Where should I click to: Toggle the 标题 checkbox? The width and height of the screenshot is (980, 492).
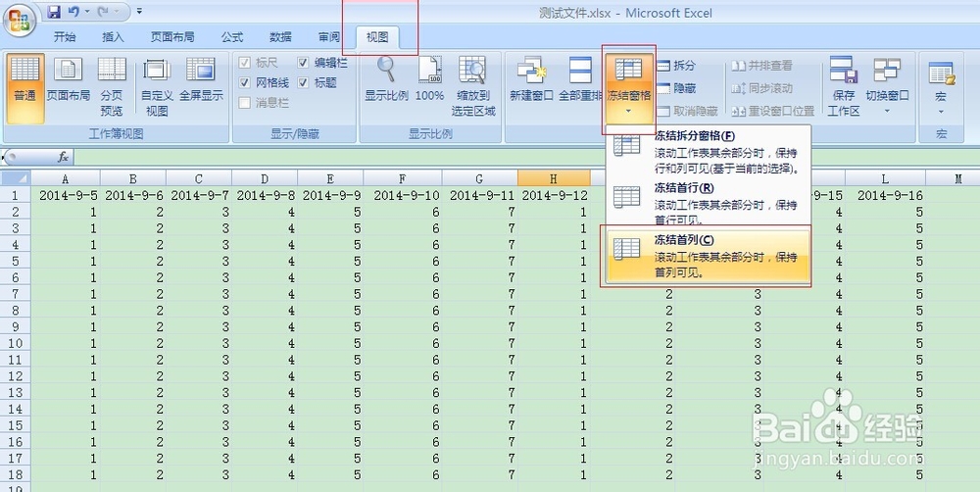click(318, 82)
